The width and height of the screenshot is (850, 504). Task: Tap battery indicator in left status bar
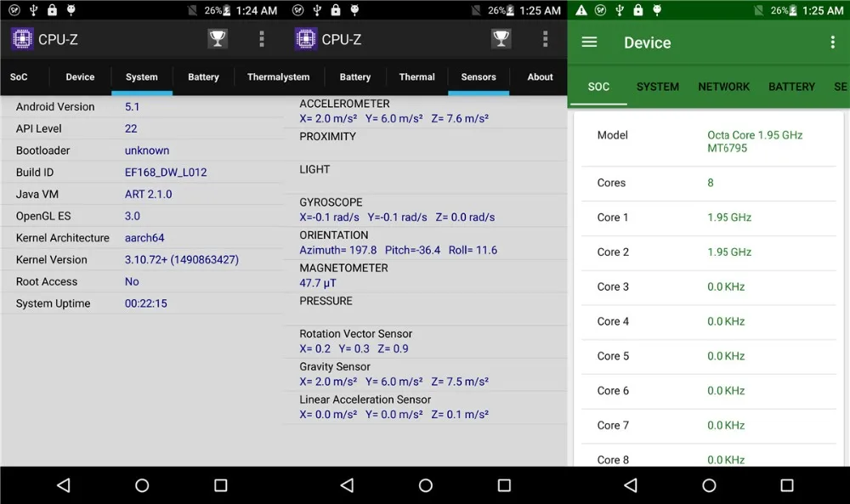click(x=218, y=10)
